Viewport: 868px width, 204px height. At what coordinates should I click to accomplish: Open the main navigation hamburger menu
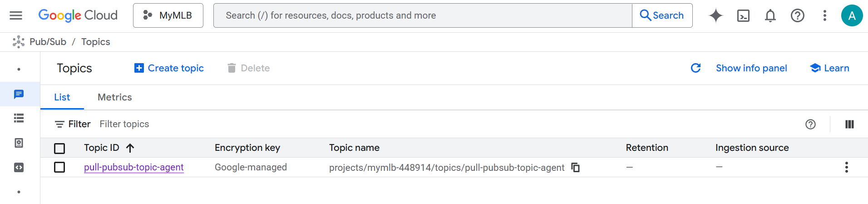pos(16,15)
